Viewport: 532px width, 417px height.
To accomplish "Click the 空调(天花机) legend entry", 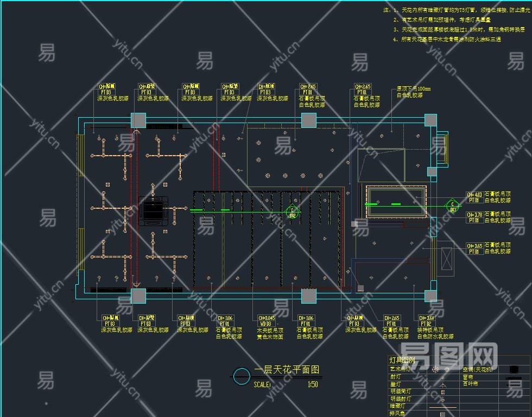I will [477, 369].
